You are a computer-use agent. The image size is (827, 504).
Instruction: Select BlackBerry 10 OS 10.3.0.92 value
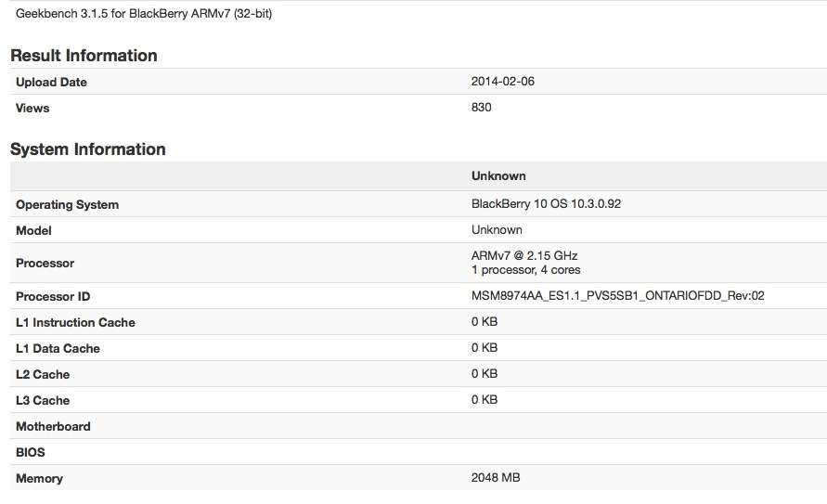(x=546, y=203)
